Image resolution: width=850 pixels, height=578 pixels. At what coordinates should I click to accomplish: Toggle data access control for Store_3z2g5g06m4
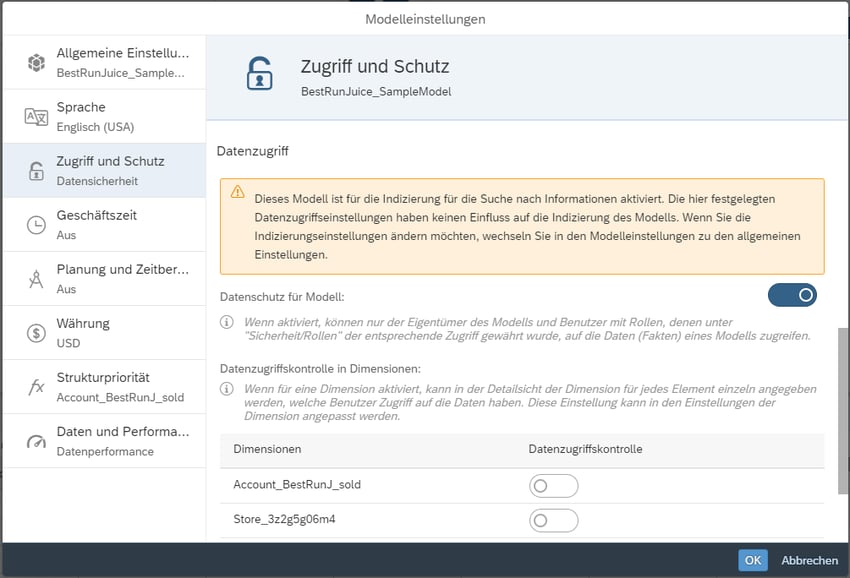point(553,521)
